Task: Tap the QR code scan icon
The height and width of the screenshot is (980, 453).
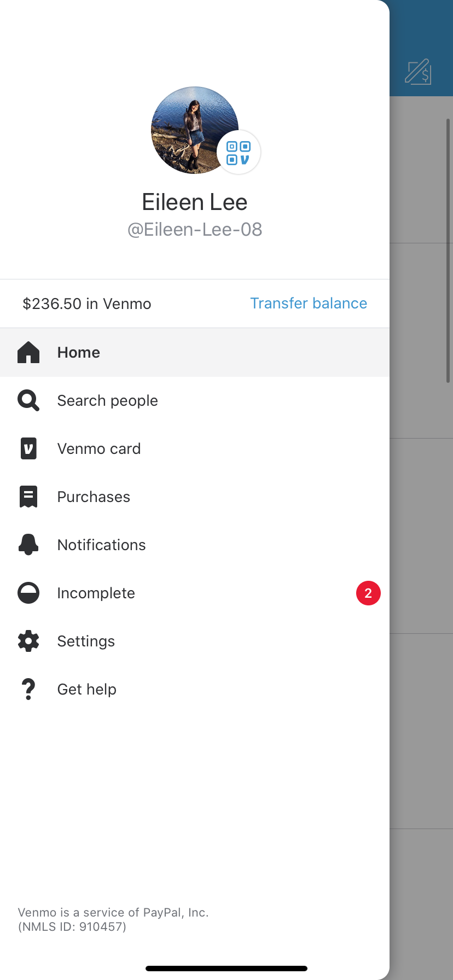Action: [x=239, y=153]
